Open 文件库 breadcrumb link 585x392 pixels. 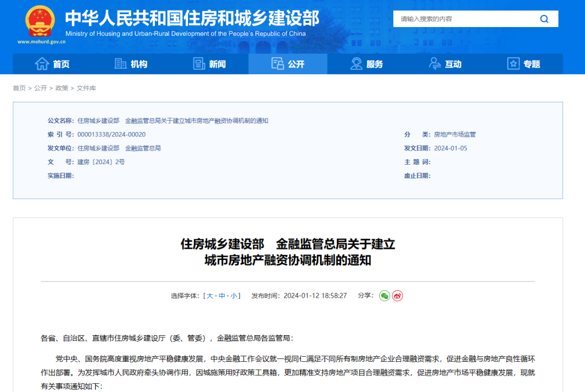(86, 88)
